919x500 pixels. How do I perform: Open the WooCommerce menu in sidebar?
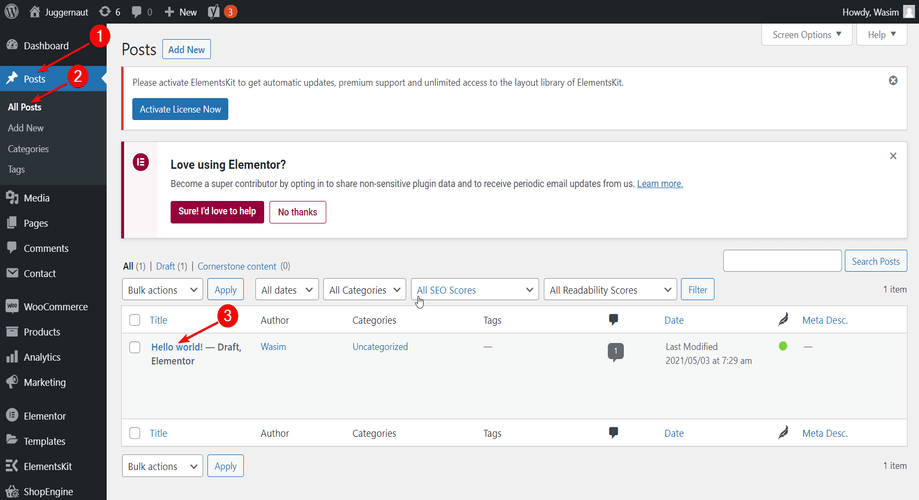coord(53,307)
